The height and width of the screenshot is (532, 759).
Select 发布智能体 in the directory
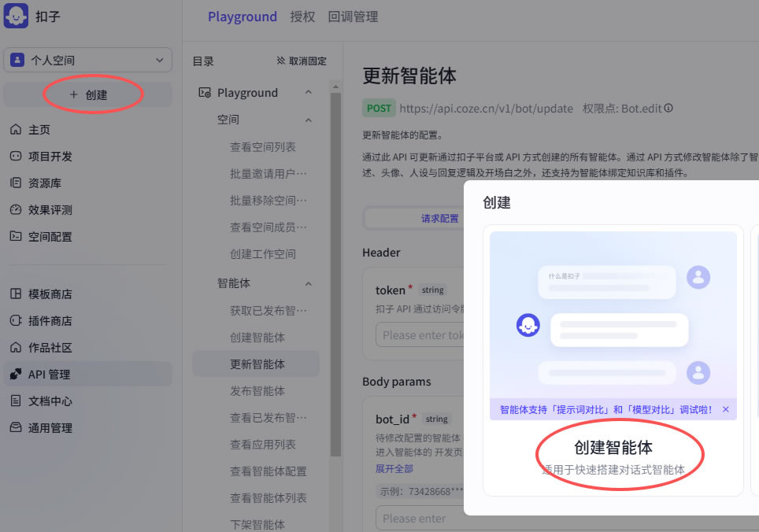pos(257,391)
